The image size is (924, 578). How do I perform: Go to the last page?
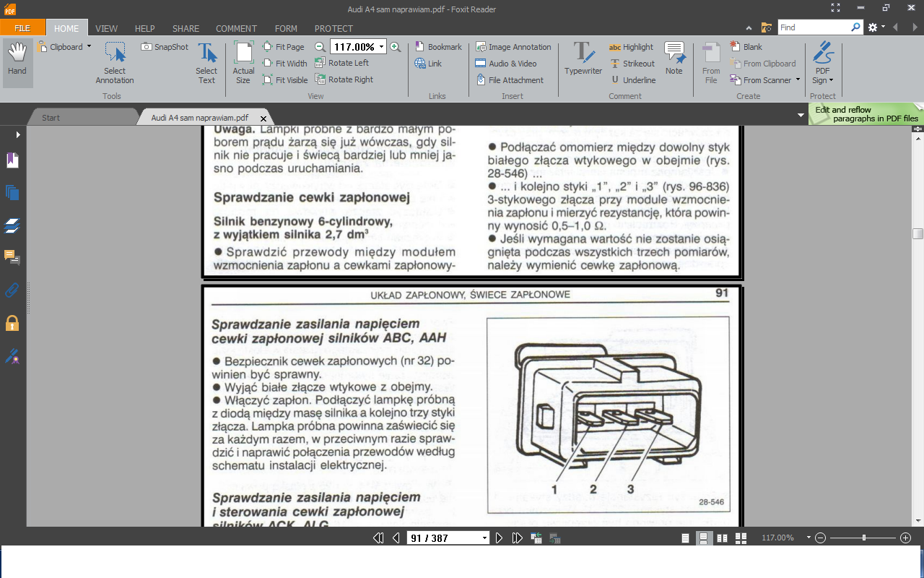click(x=517, y=538)
